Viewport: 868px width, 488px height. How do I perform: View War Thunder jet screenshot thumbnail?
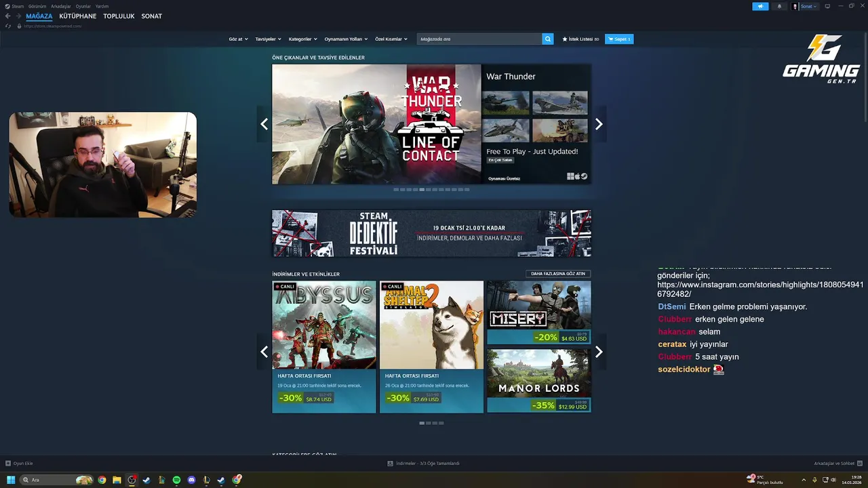coord(506,131)
